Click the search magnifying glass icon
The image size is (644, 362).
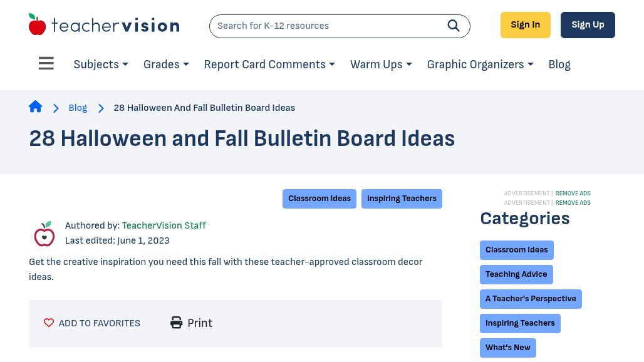pyautogui.click(x=453, y=26)
